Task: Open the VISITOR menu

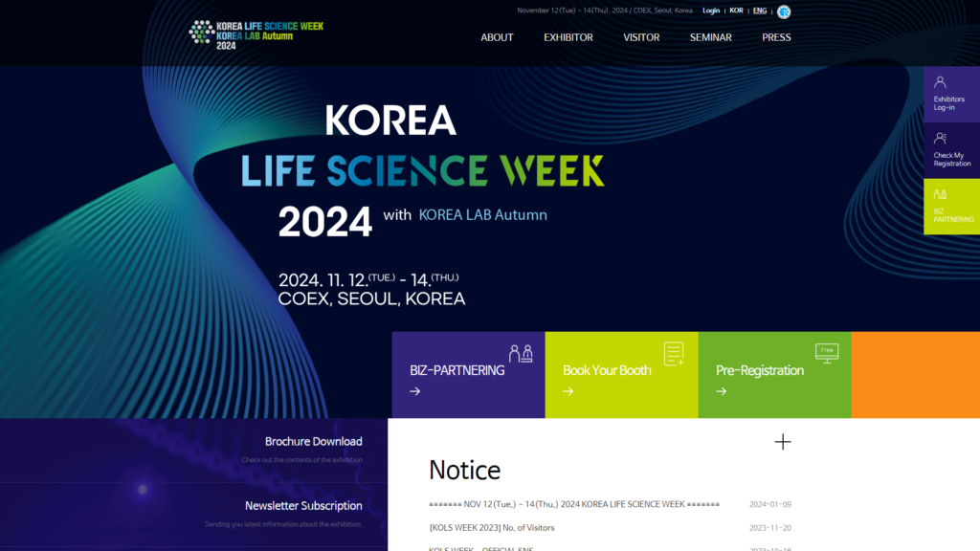Action: coord(641,37)
